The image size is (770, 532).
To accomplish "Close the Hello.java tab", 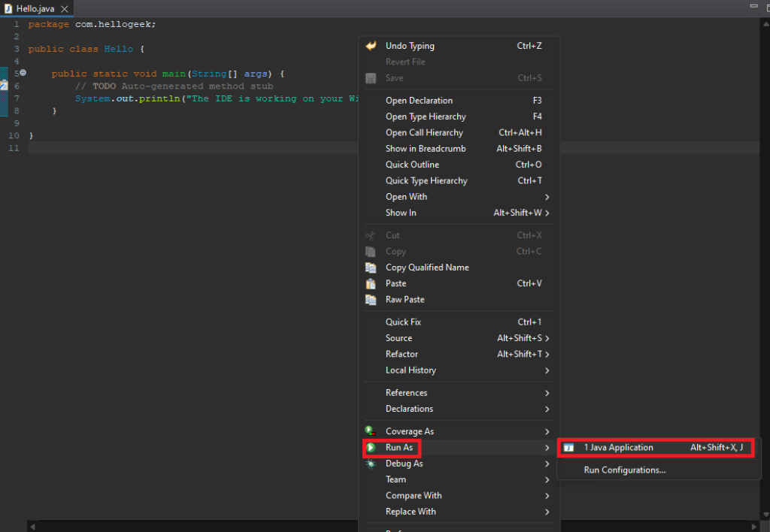I will tap(64, 9).
